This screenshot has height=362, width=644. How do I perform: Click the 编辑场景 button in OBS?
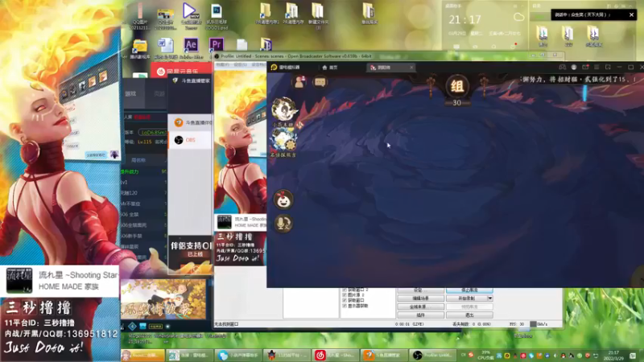[420, 298]
